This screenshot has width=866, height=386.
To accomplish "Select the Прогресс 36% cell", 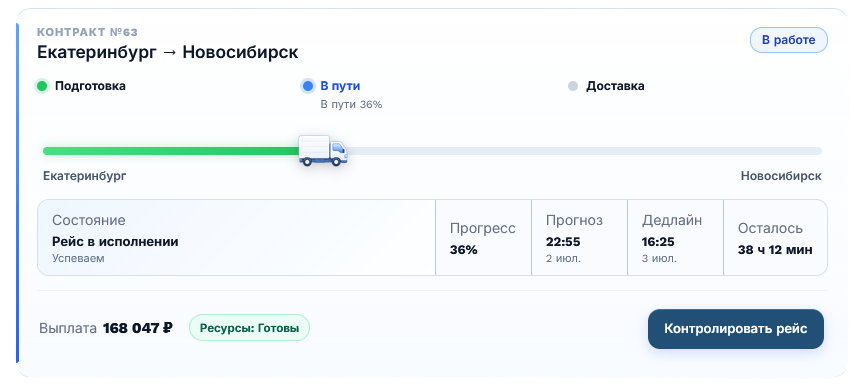I will (x=483, y=237).
